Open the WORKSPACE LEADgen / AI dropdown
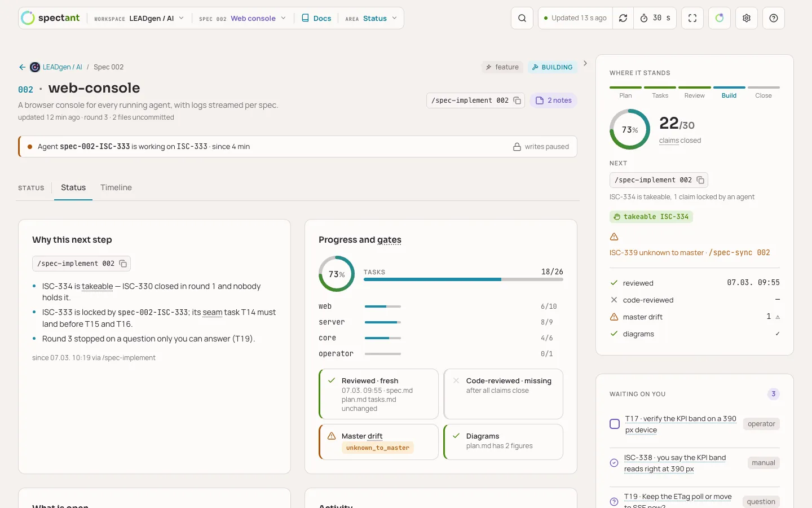Screen dimensions: 812x508 pos(139,18)
